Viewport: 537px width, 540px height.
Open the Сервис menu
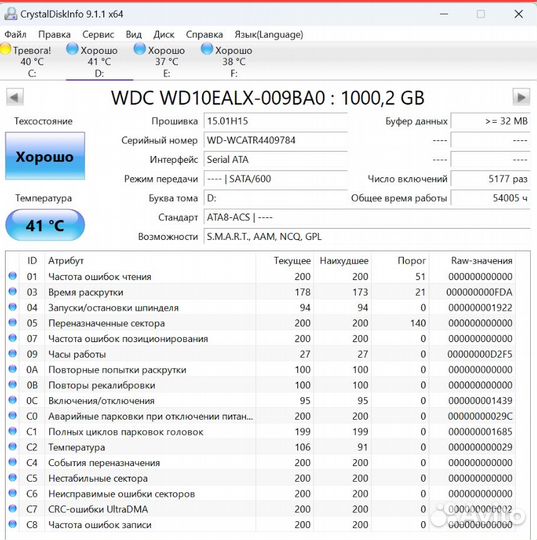98,34
